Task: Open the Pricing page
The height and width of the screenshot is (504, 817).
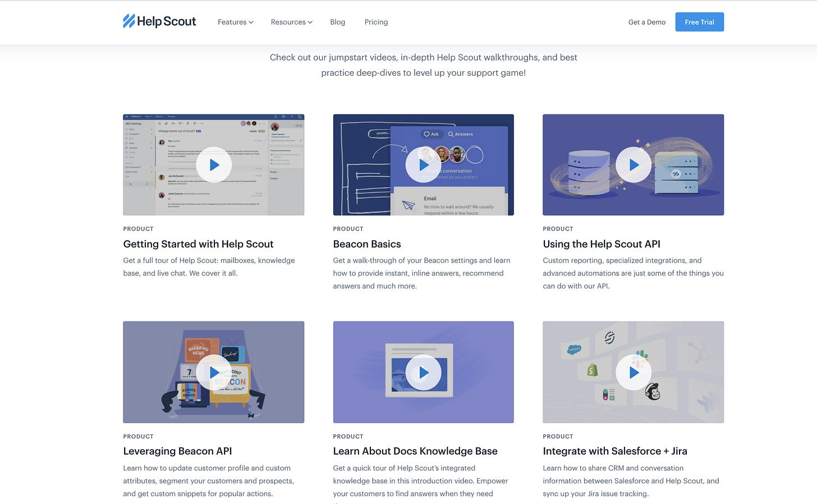Action: [x=376, y=22]
